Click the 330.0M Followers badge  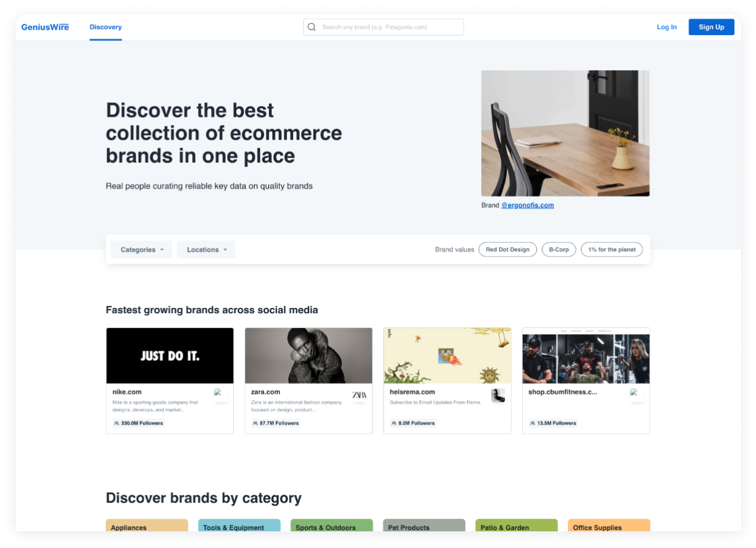[139, 423]
